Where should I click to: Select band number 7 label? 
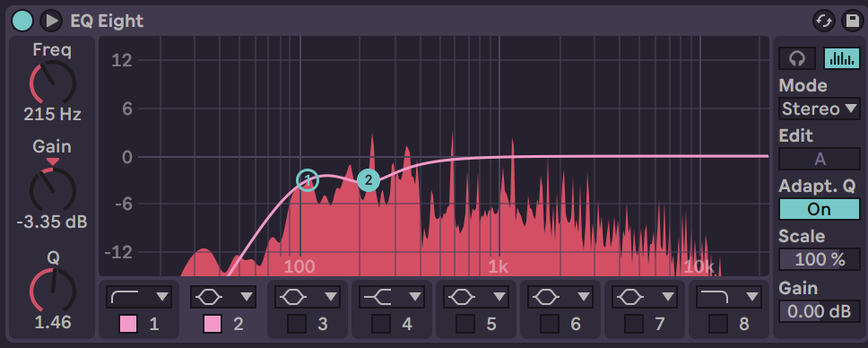click(x=660, y=324)
